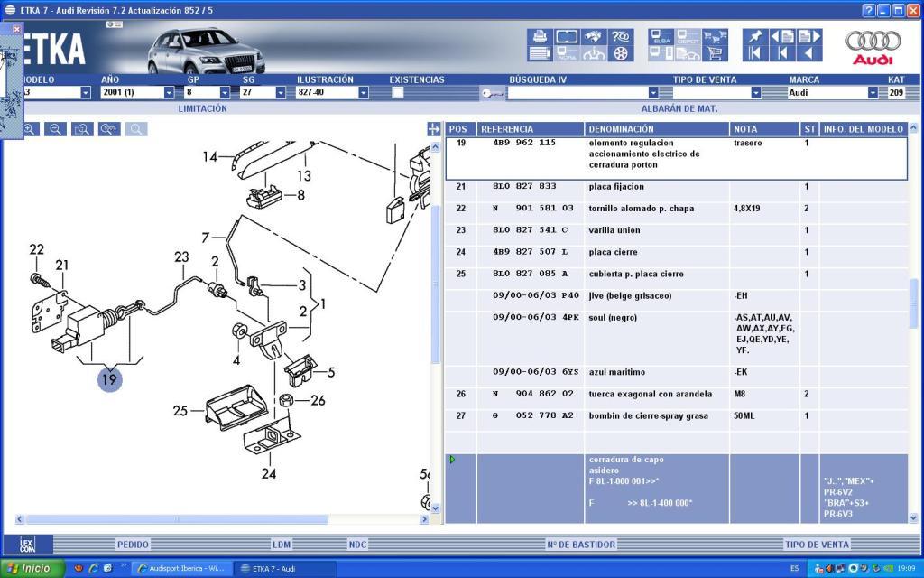Click the blank screen frame toolbar icon
Screen dimensions: 924x578
click(567, 36)
